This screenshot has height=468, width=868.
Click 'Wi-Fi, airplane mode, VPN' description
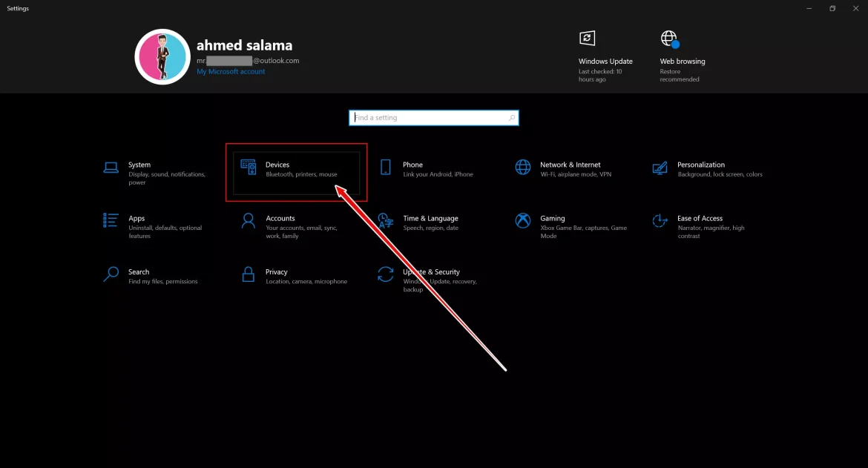576,174
